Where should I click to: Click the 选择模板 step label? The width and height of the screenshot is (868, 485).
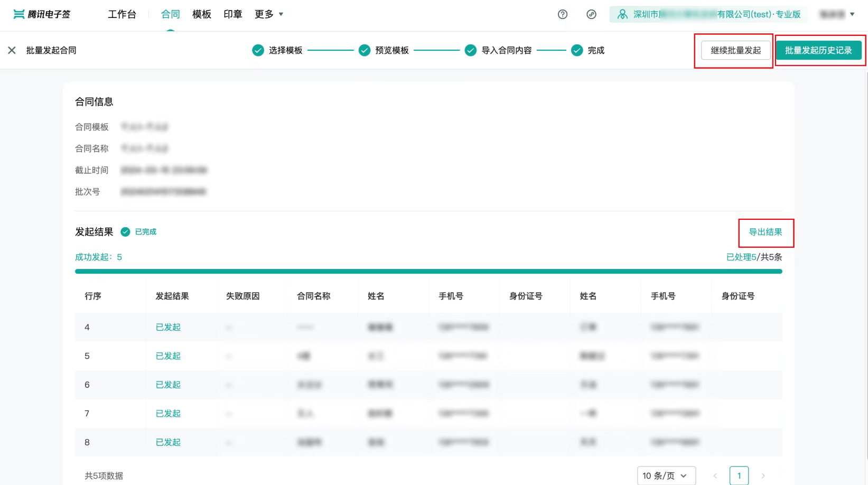pyautogui.click(x=286, y=50)
